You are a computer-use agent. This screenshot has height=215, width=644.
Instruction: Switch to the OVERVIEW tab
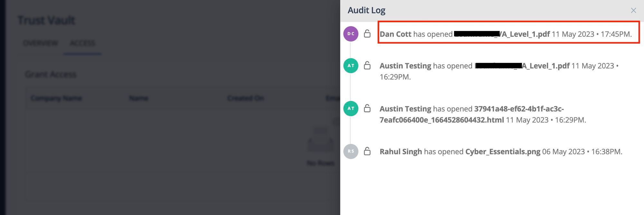click(40, 43)
